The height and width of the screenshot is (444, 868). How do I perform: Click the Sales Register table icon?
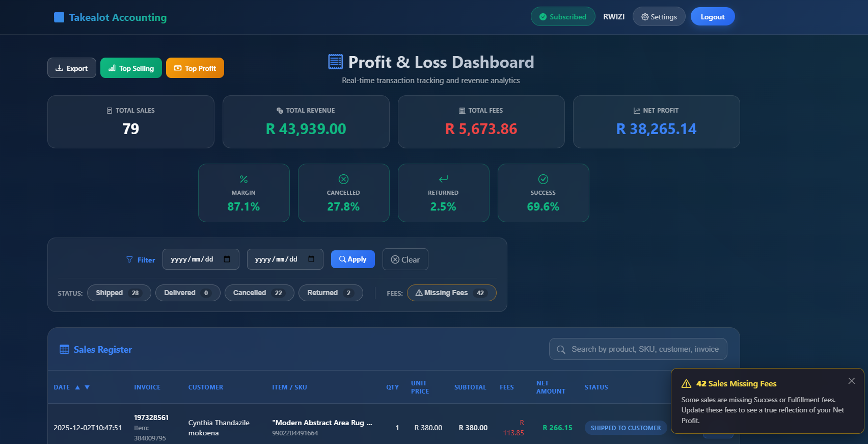click(64, 350)
